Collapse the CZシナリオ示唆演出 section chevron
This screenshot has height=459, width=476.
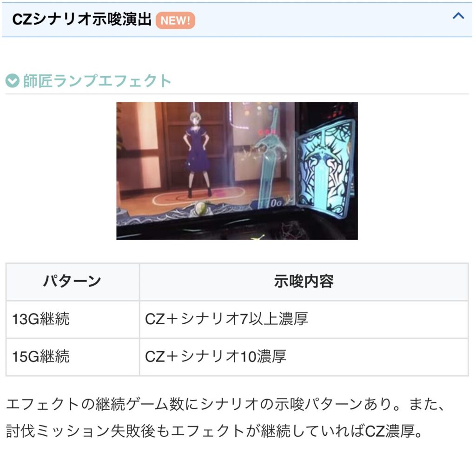point(458,16)
